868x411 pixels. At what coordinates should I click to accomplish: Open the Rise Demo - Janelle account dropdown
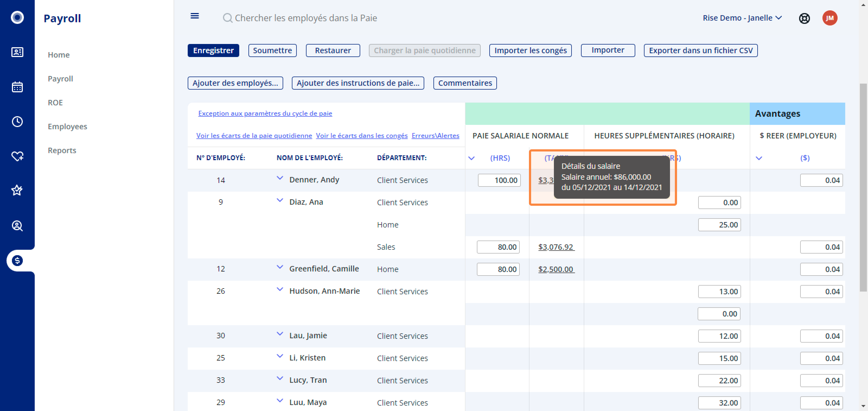[742, 18]
